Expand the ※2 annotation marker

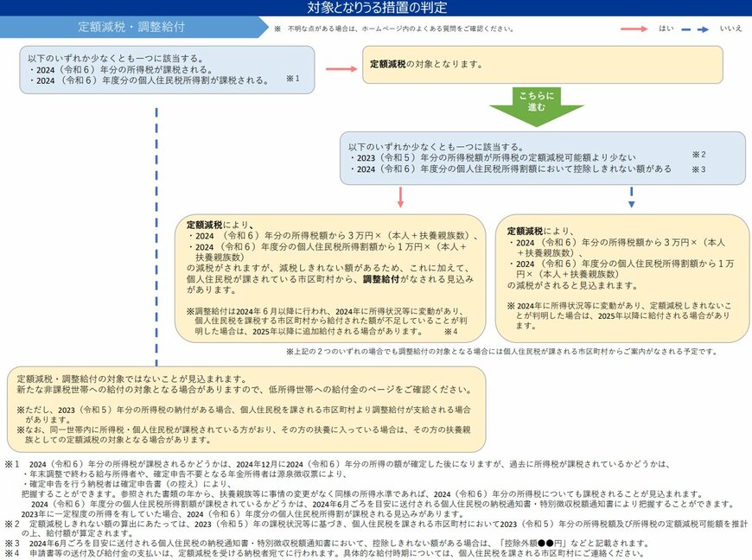698,156
